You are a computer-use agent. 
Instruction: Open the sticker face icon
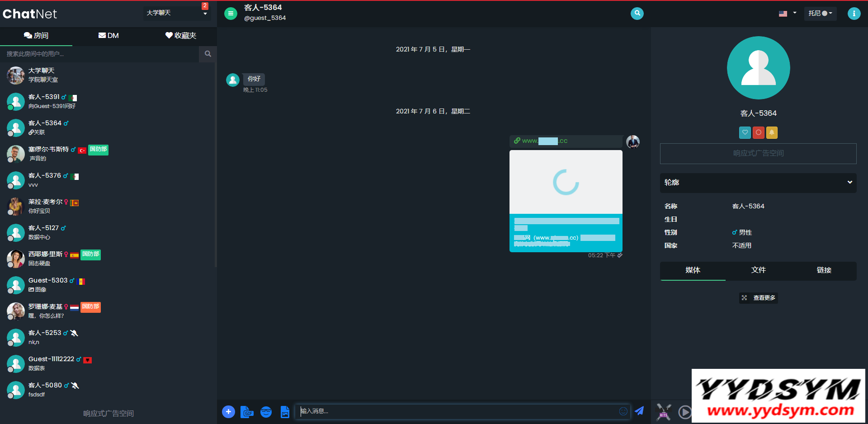[266, 412]
